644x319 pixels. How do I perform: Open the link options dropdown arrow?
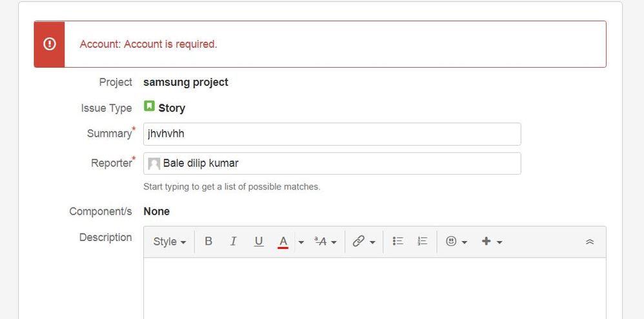(372, 242)
